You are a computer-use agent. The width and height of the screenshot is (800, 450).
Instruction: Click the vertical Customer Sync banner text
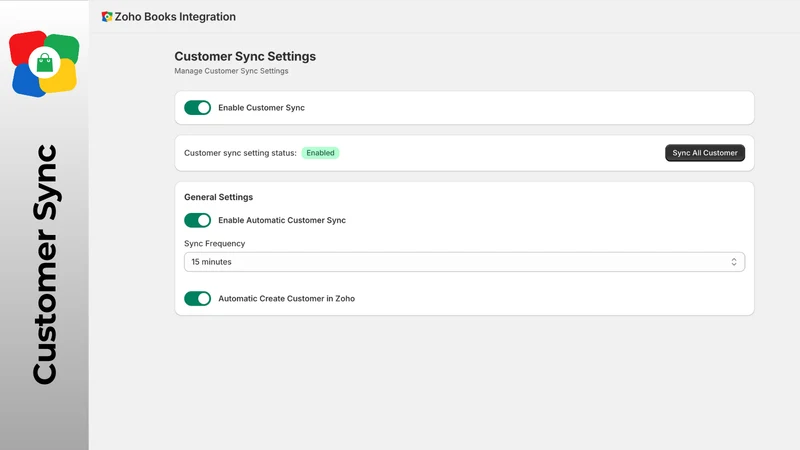click(46, 264)
